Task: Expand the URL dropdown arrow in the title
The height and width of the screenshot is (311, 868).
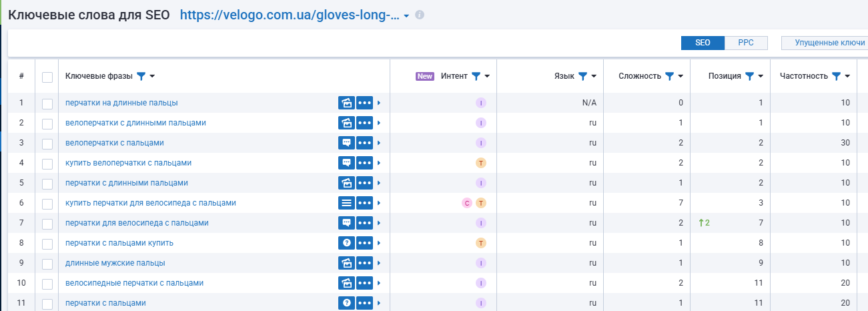Action: pos(406,16)
